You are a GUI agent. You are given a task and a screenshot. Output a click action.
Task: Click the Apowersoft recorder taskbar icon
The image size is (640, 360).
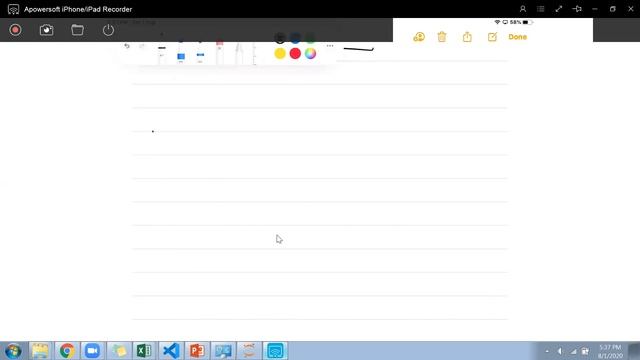click(275, 351)
